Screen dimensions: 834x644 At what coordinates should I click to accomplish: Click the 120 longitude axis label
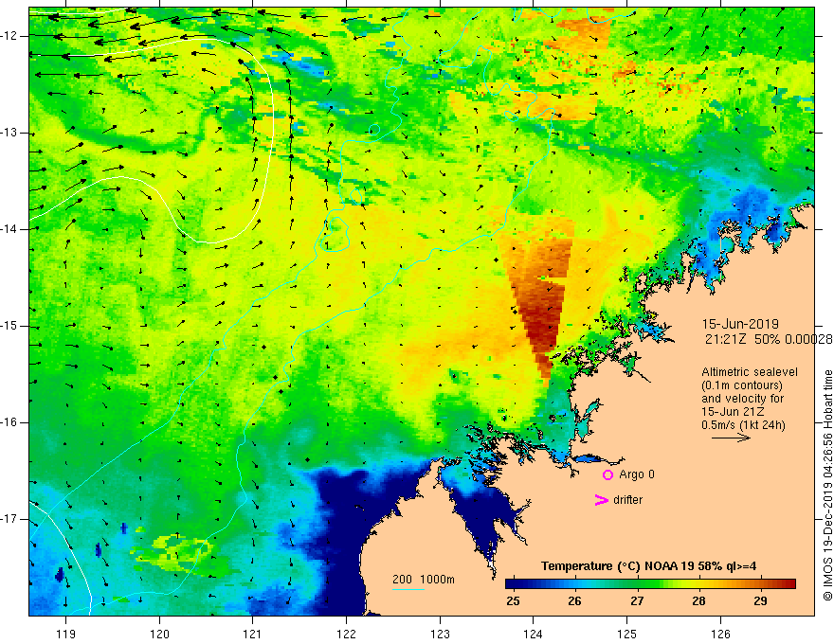tap(159, 634)
